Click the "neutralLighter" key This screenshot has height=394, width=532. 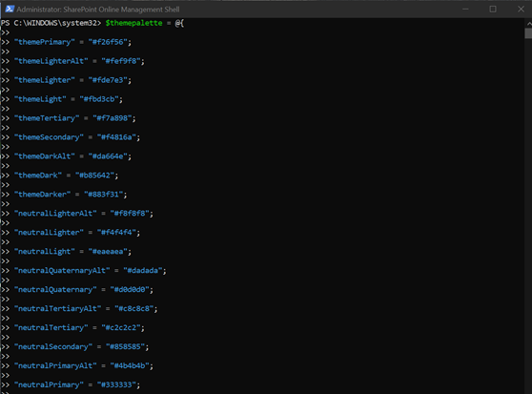[x=49, y=232]
